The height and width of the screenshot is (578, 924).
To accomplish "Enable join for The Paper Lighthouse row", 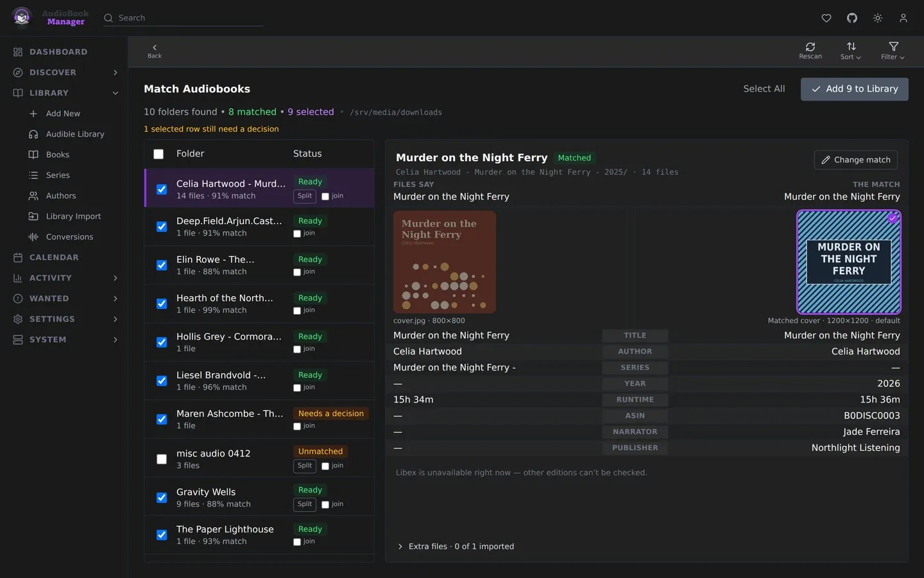I will (297, 542).
